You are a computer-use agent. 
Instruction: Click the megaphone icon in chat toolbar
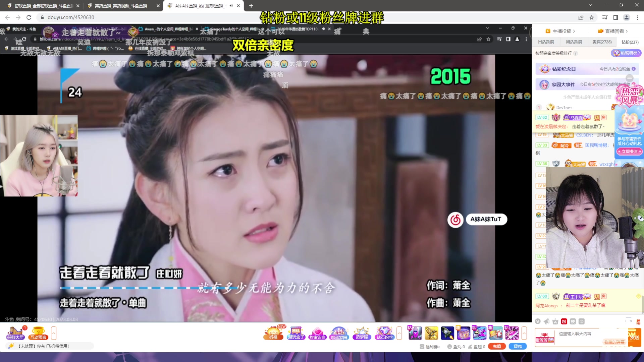pyautogui.click(x=546, y=321)
